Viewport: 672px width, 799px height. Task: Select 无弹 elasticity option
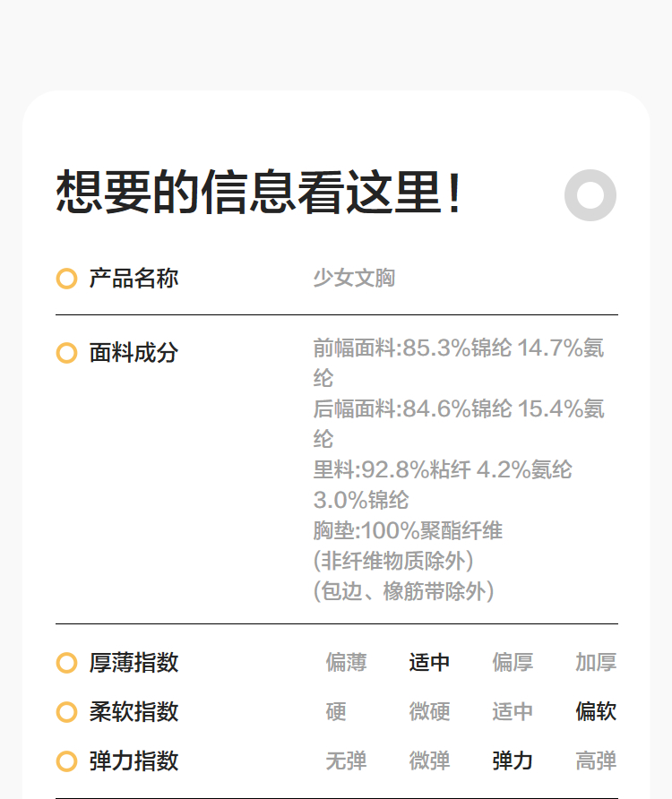tap(346, 761)
